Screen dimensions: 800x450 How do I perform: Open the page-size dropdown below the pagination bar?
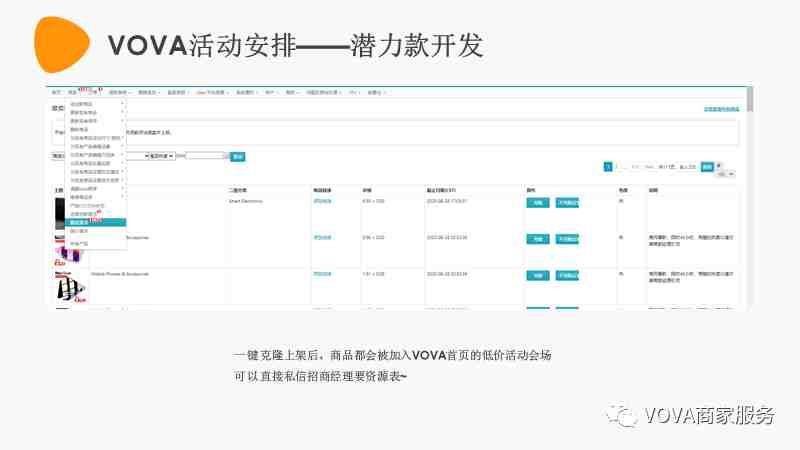tap(726, 174)
